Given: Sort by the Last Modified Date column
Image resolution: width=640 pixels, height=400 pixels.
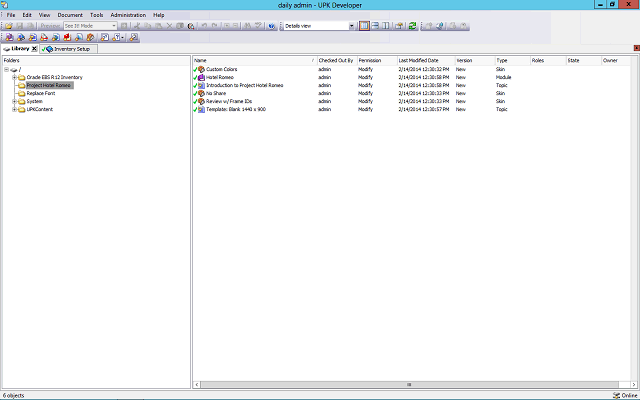Looking at the screenshot, I should [x=418, y=60].
